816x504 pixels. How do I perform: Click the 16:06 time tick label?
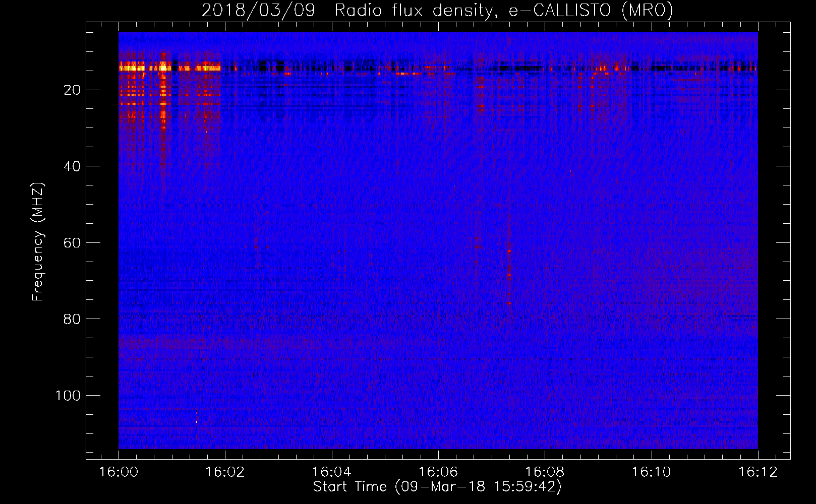click(x=439, y=472)
